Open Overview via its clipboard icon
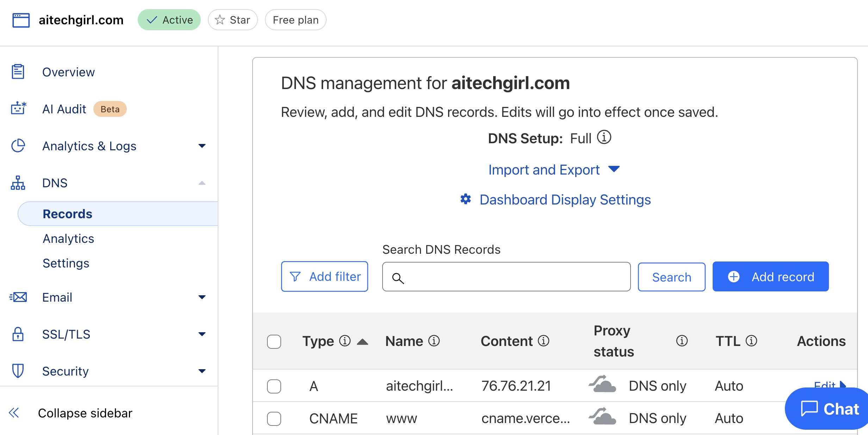Image resolution: width=868 pixels, height=435 pixels. (x=18, y=72)
